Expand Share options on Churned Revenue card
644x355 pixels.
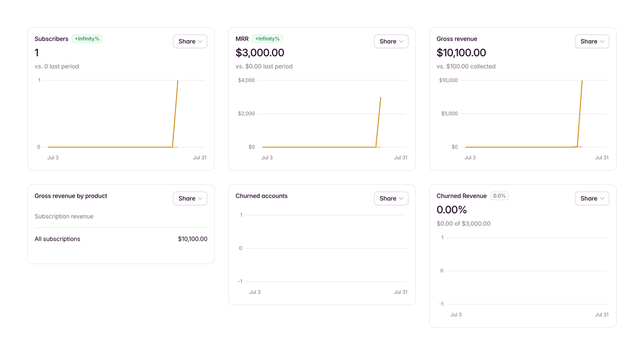point(592,198)
